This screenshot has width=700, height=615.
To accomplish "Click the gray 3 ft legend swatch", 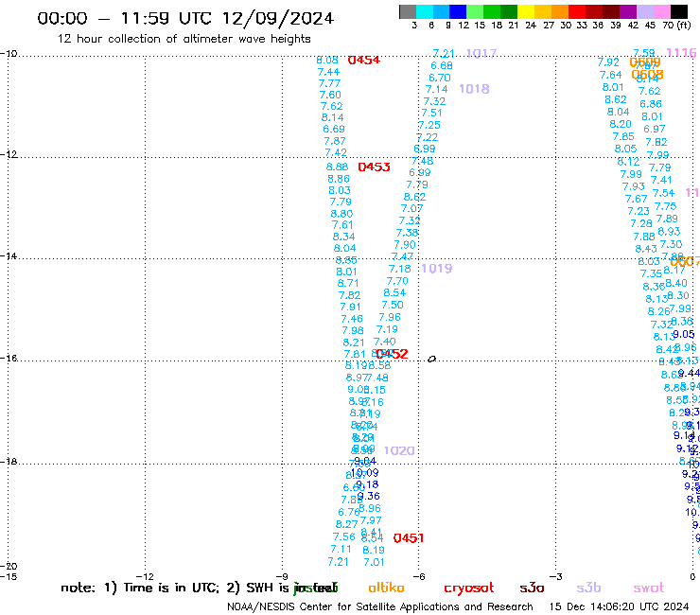I will [x=408, y=11].
